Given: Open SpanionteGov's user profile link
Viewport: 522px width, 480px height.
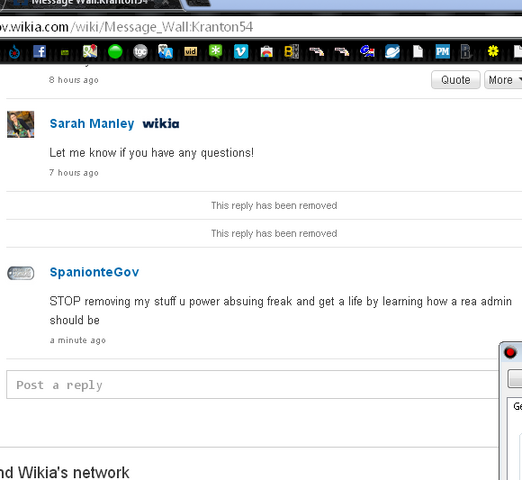Looking at the screenshot, I should click(x=94, y=272).
